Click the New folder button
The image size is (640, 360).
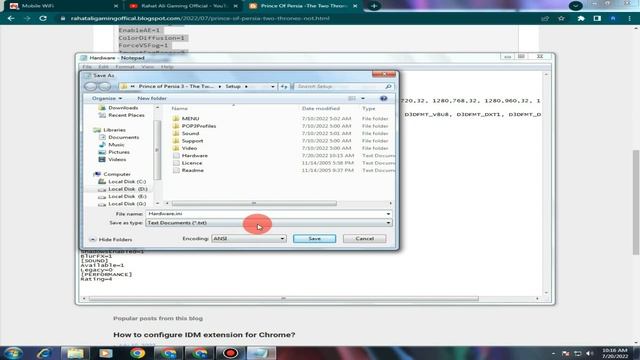(152, 98)
